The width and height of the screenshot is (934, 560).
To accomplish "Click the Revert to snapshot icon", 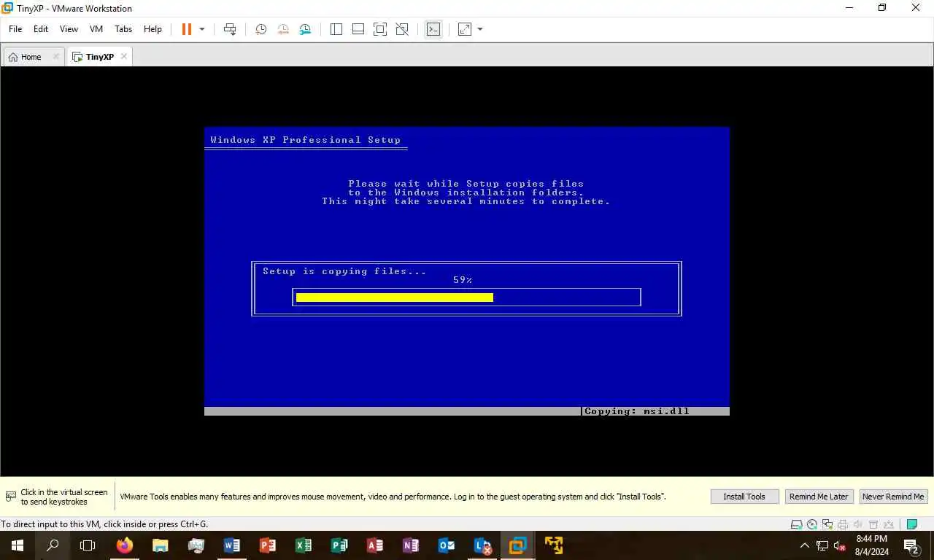I will pyautogui.click(x=282, y=29).
